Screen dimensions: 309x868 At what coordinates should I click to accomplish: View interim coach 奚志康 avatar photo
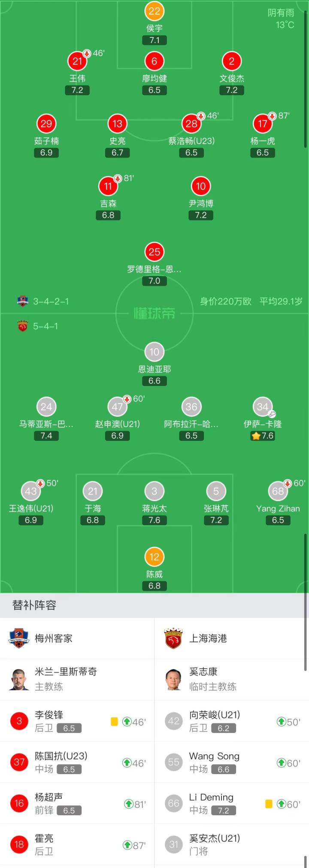[x=173, y=679]
